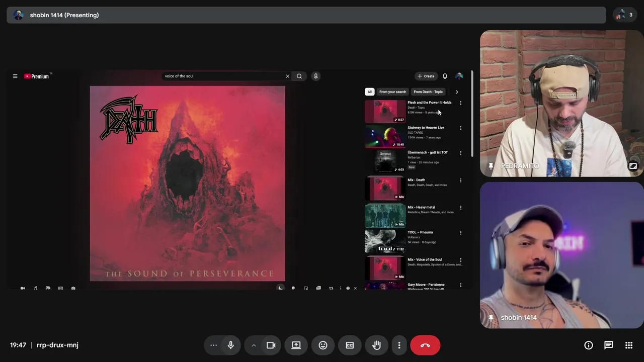Open Mix - Voice of the Soul playlist

click(425, 260)
